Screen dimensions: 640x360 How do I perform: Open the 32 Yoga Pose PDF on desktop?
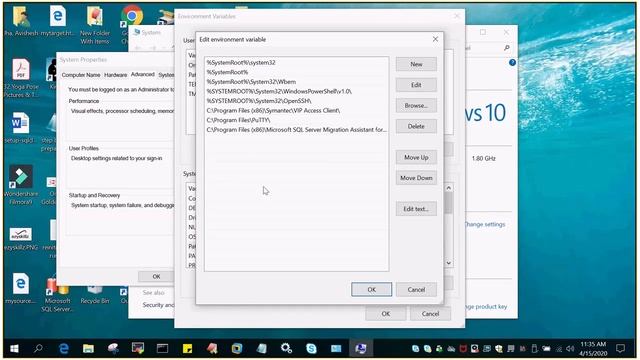point(21,78)
